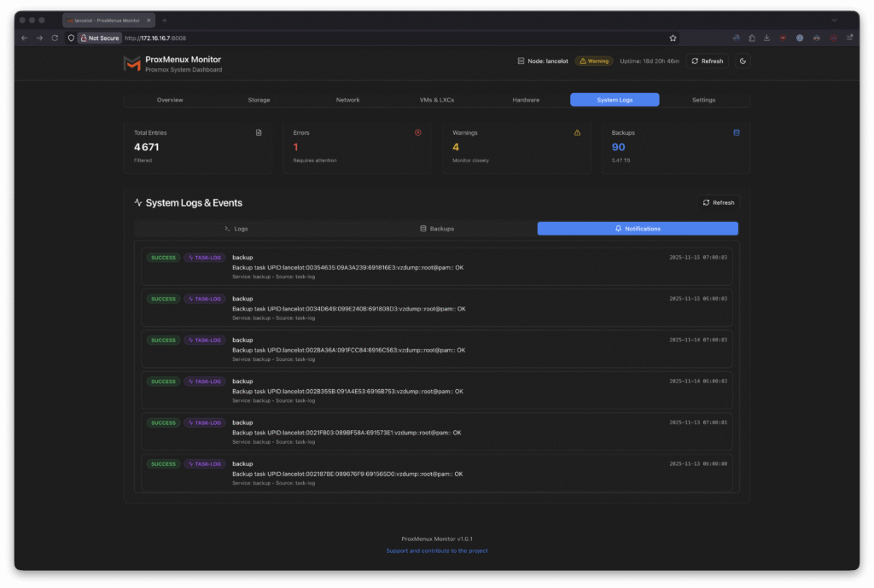Click the ProxMenux logo icon
Image resolution: width=874 pixels, height=588 pixels.
pos(131,64)
